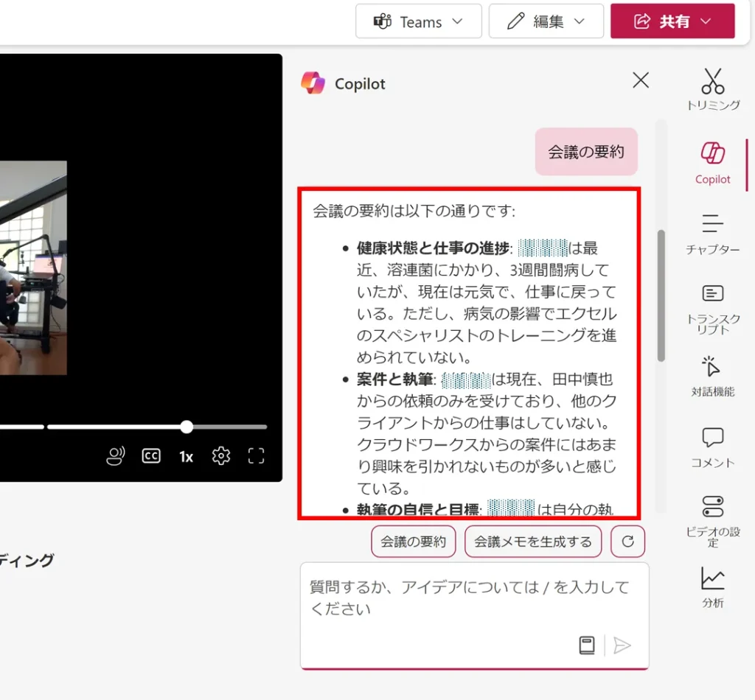Image resolution: width=755 pixels, height=700 pixels.
Task: Expand the 編集 (Edit) dropdown
Action: pos(546,21)
